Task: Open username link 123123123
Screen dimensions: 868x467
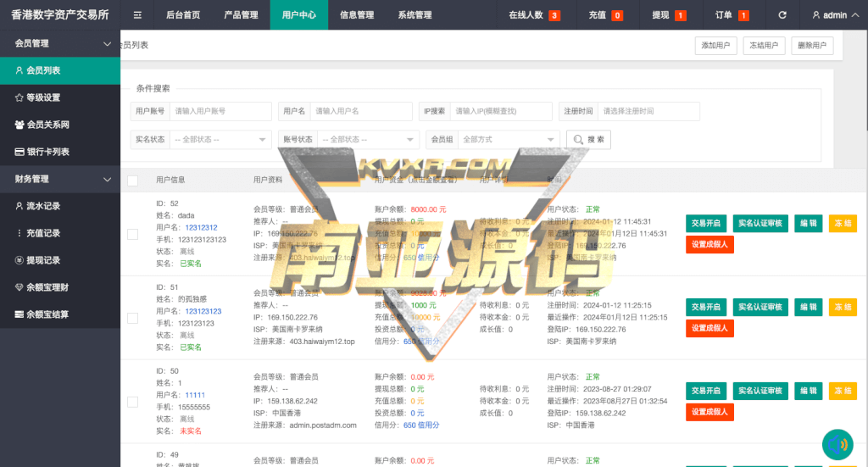Action: click(x=203, y=311)
